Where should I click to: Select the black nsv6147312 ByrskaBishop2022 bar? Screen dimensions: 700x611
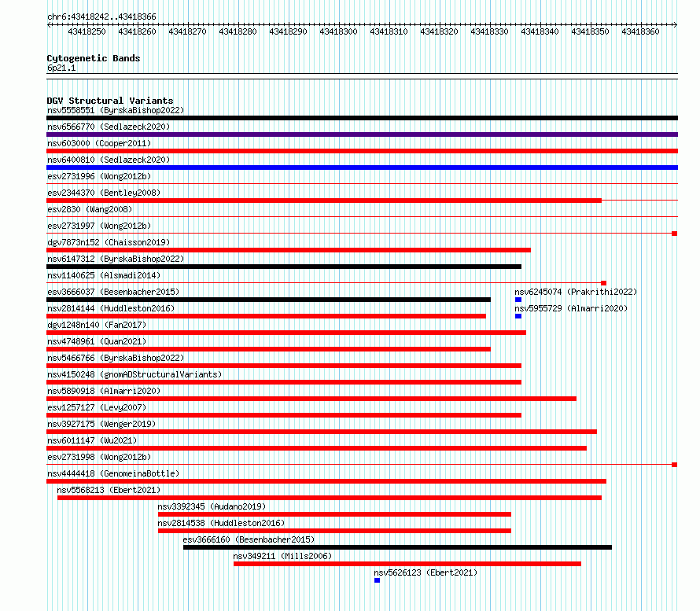pyautogui.click(x=284, y=267)
